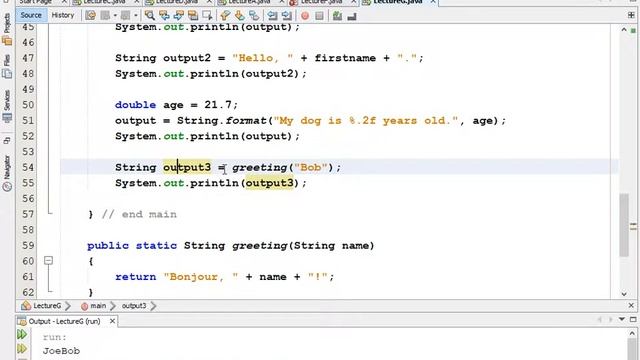Toggle rectangular selection mode icon

point(207,16)
